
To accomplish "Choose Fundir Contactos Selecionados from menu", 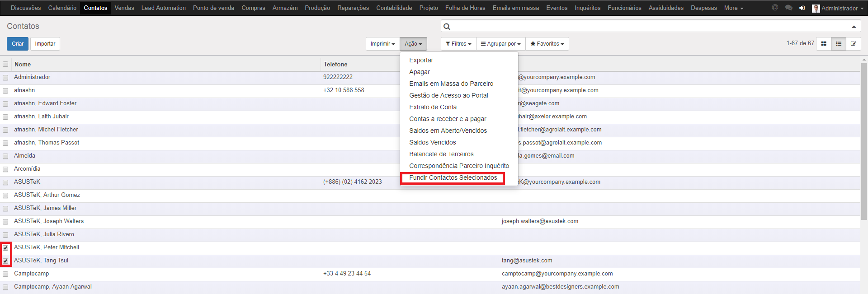I will 453,178.
